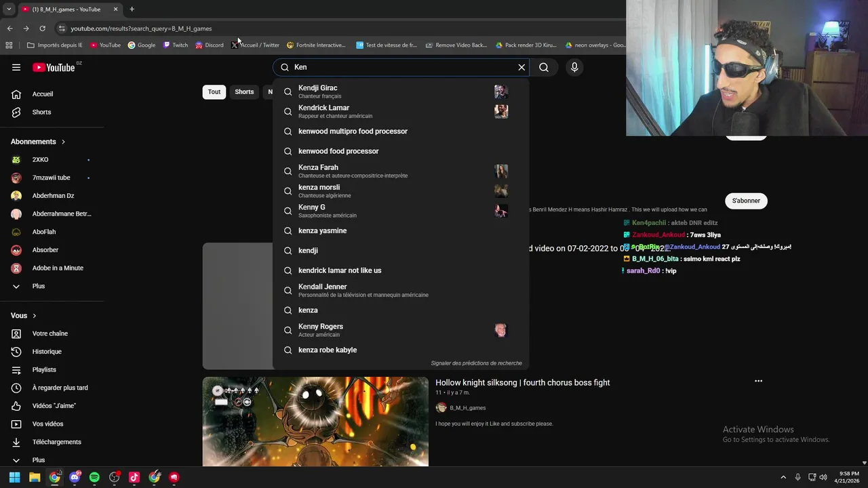Image resolution: width=868 pixels, height=488 pixels.
Task: Click the address bar URL
Action: [141, 28]
